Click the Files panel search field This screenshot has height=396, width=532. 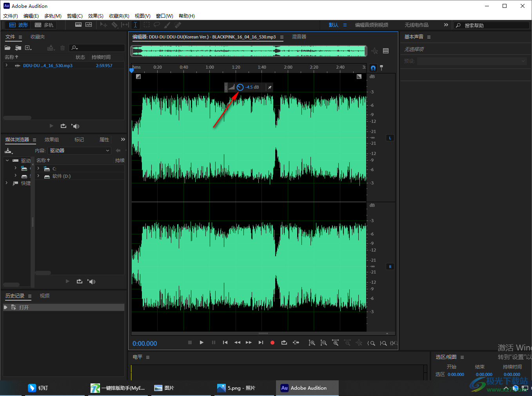[97, 48]
